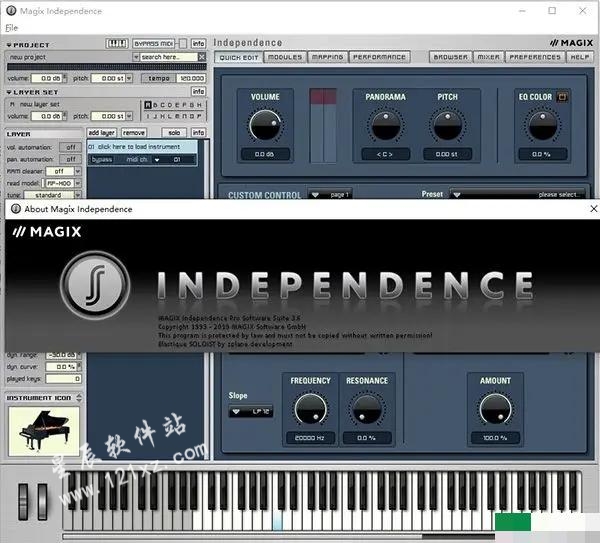Image resolution: width=600 pixels, height=543 pixels.
Task: Click the tempo button
Action: click(159, 78)
